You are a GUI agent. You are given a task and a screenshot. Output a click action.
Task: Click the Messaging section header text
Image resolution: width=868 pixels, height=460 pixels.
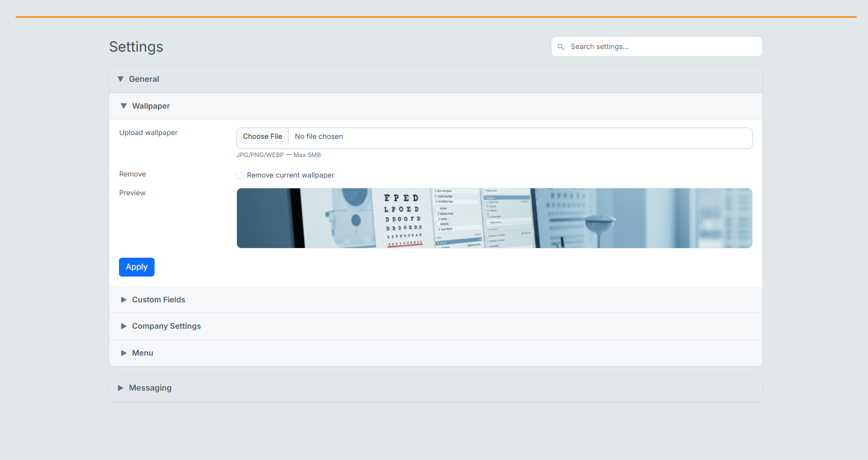click(150, 388)
